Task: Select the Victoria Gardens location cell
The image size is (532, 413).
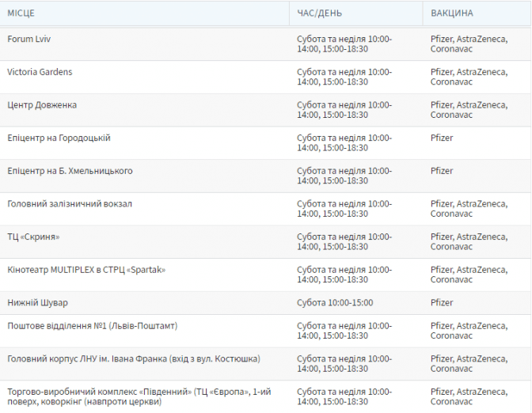Action: coord(40,72)
